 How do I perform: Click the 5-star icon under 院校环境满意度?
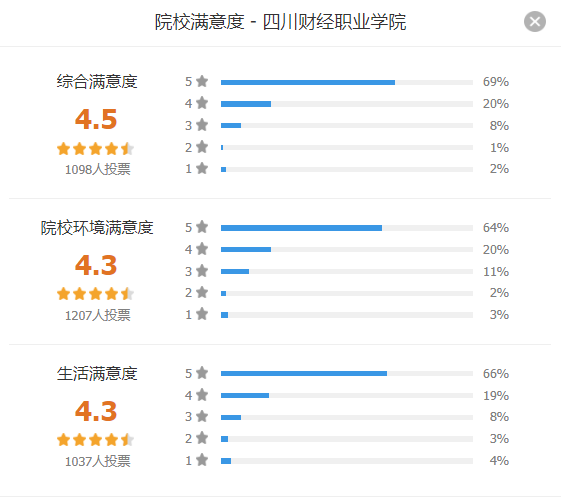202,227
